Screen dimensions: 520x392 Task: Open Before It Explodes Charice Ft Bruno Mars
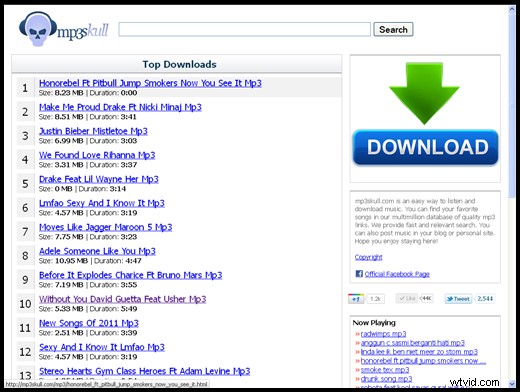pos(131,275)
